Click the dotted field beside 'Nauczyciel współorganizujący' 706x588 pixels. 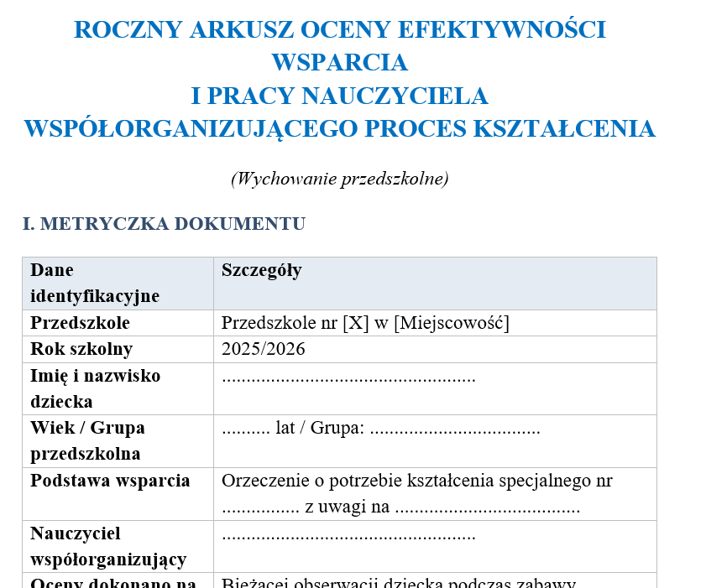(348, 536)
